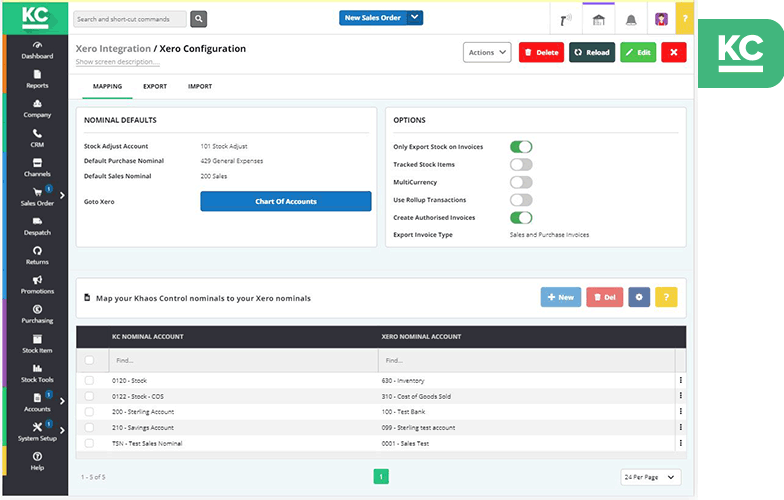Click the Reload button

592,52
